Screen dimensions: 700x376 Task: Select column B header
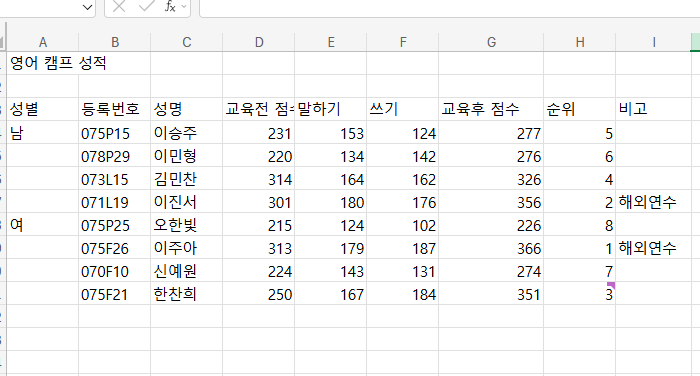coord(115,42)
